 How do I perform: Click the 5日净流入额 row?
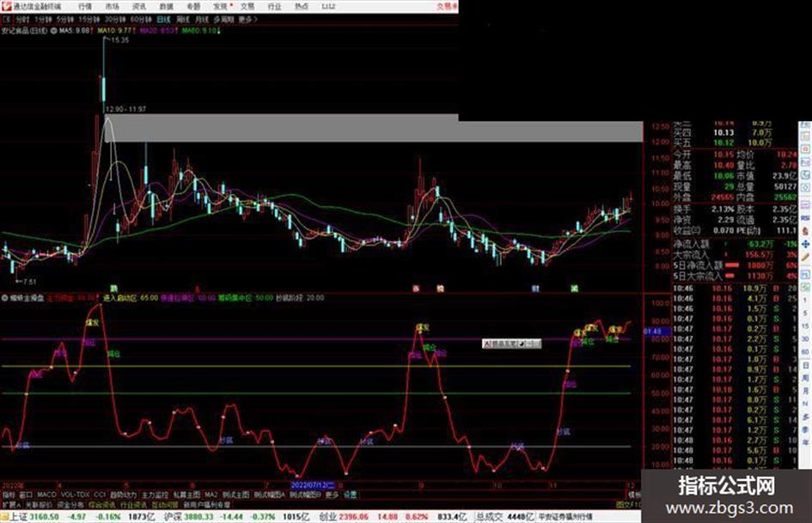(x=736, y=265)
